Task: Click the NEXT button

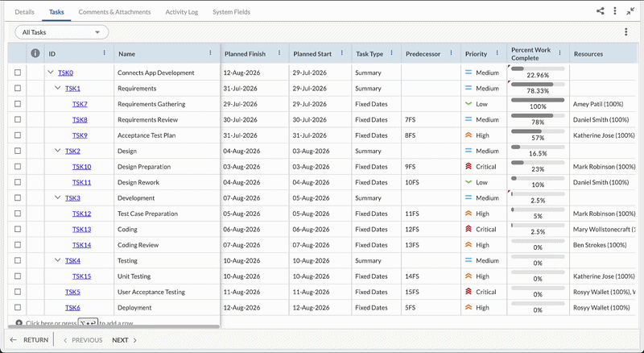Action: [125, 340]
